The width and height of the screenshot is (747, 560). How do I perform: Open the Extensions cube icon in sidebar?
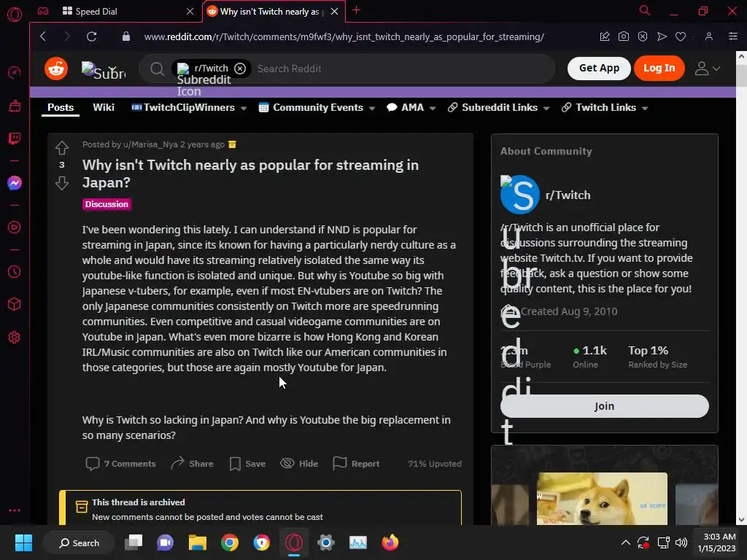[15, 304]
